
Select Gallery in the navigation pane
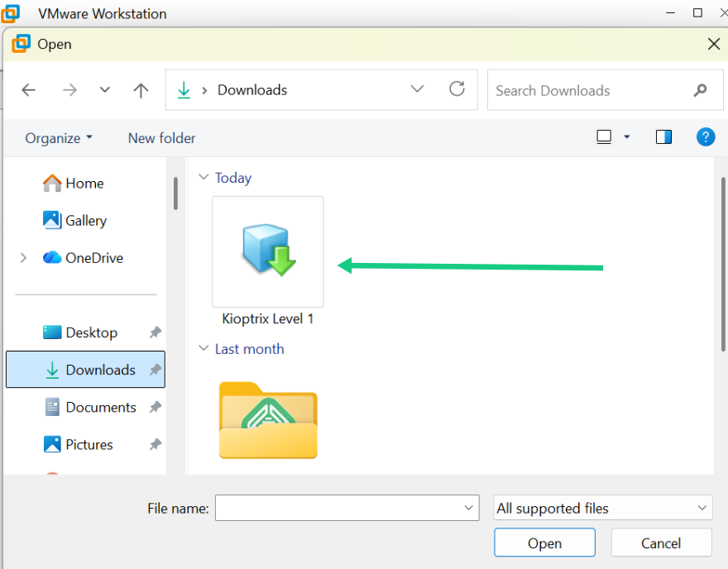(x=86, y=221)
